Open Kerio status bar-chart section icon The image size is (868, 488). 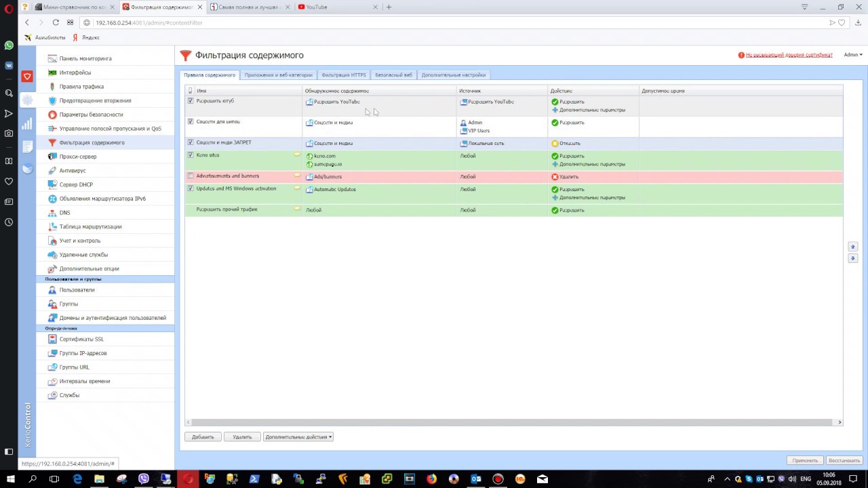pos(27,123)
